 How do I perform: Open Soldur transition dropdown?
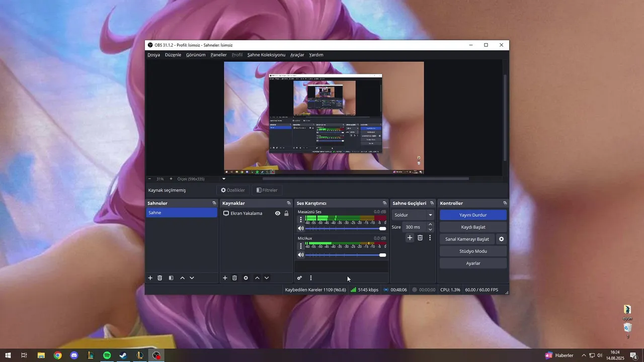pos(413,215)
